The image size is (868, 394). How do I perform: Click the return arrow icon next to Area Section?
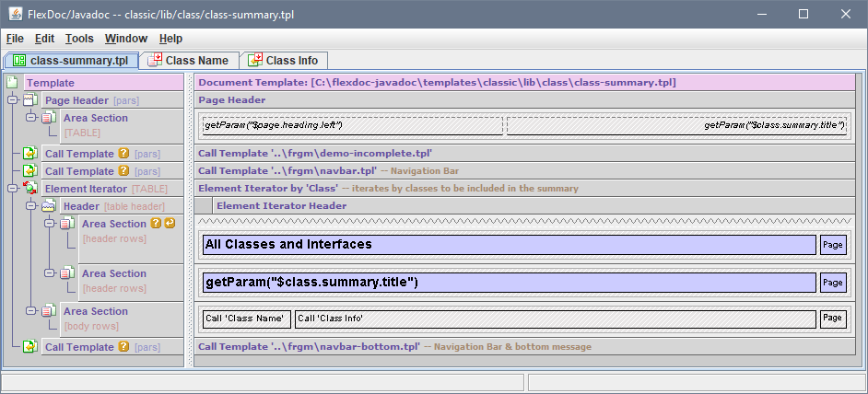tap(170, 224)
